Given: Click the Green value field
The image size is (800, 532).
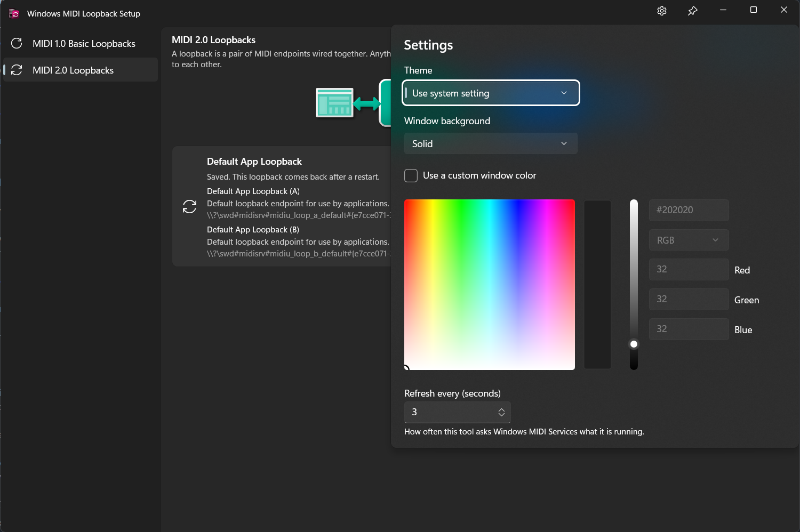Looking at the screenshot, I should tap(689, 299).
